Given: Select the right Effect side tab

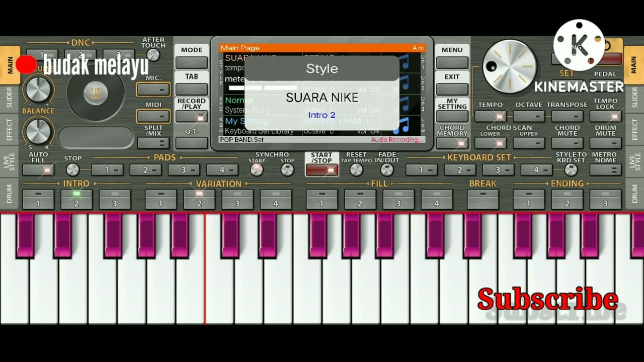Looking at the screenshot, I should pos(634,130).
